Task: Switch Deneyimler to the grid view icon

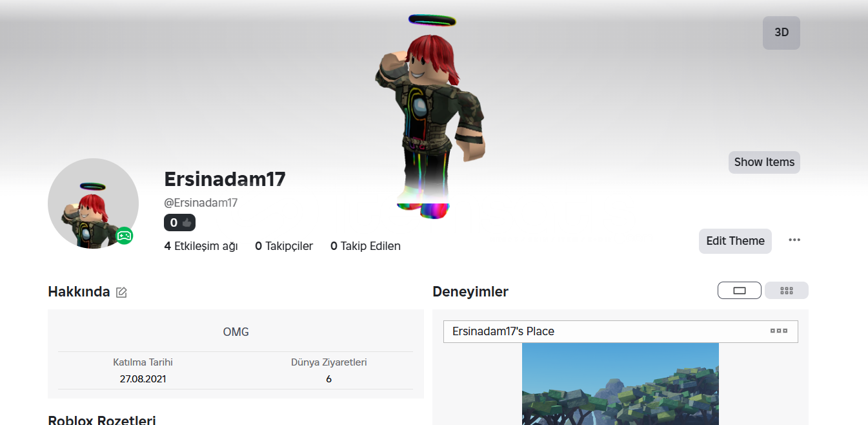Action: click(x=786, y=291)
